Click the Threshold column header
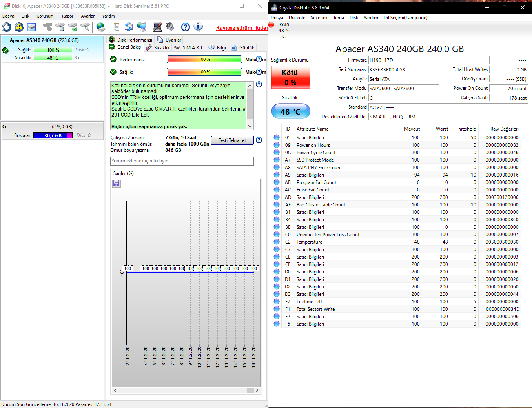532x408 pixels. tap(466, 129)
